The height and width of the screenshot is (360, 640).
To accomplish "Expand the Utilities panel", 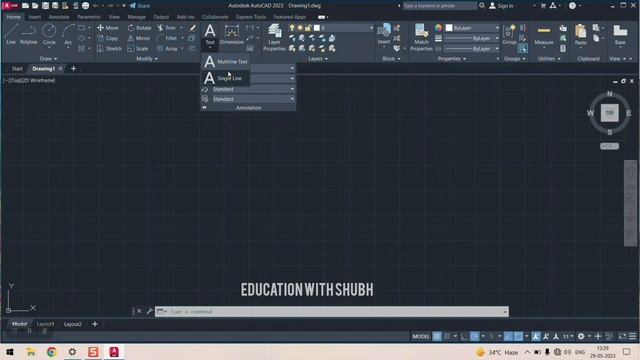I will pos(549,59).
